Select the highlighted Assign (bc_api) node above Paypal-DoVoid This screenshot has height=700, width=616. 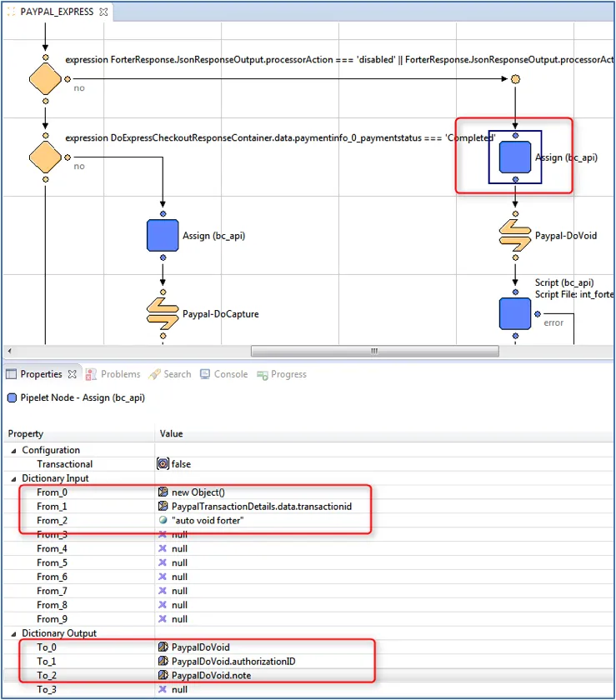[x=515, y=157]
